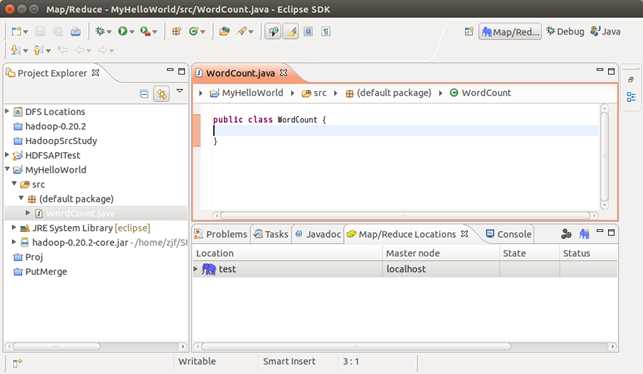Click the Open Perspective icon

469,32
